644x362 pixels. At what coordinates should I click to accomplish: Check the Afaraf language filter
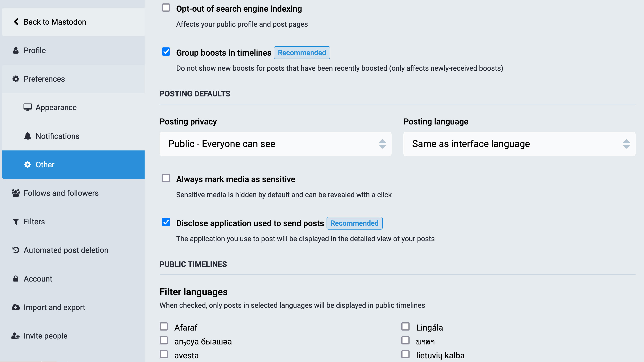(x=164, y=327)
